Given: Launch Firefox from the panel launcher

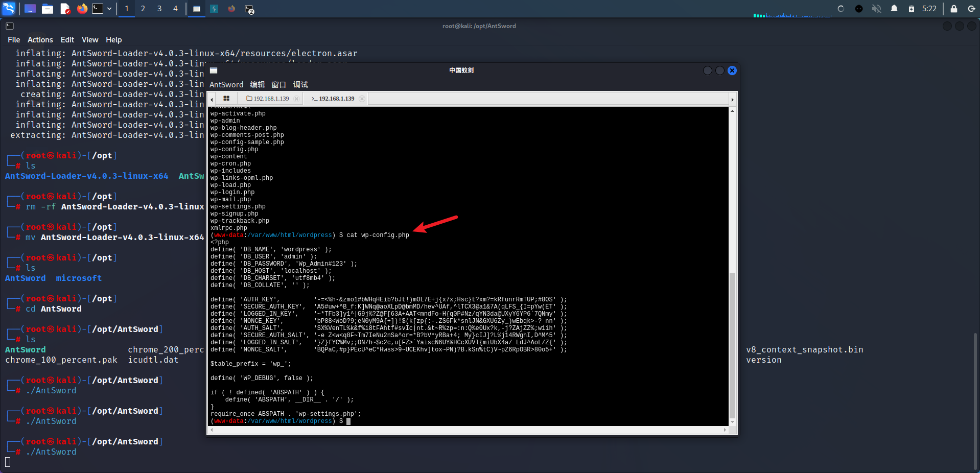Looking at the screenshot, I should click(82, 9).
